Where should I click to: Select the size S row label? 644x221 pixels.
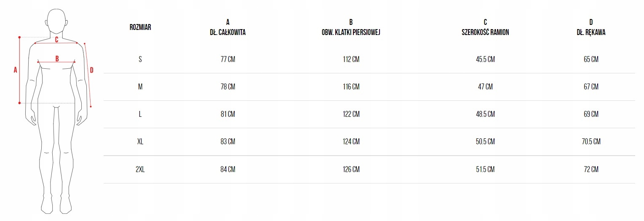[140, 59]
